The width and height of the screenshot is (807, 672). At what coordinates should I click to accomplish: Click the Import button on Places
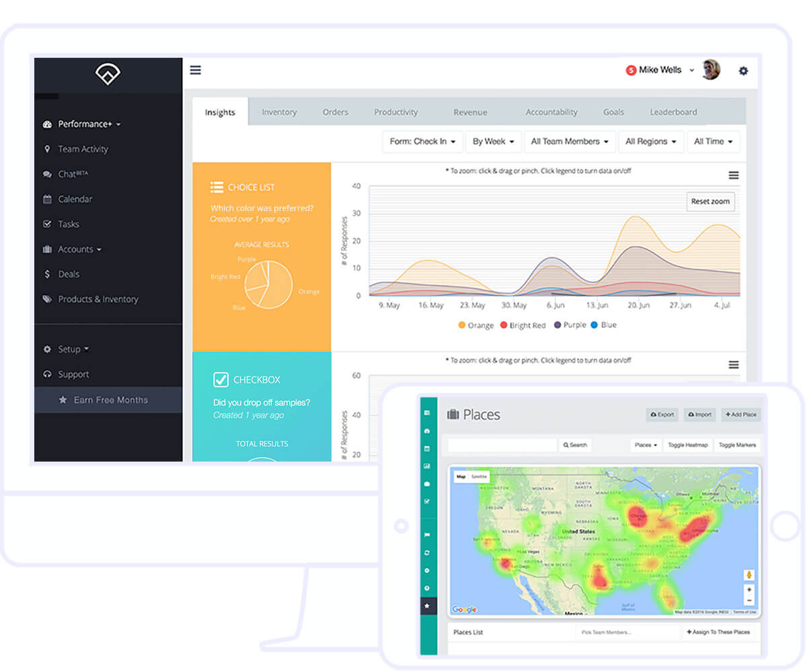tap(699, 415)
